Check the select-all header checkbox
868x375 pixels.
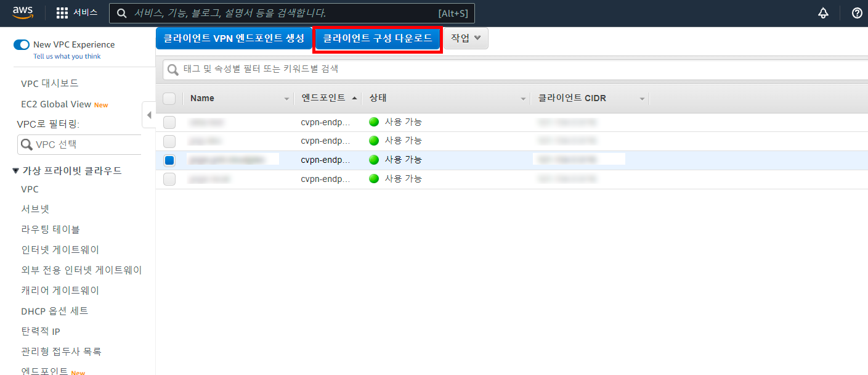click(x=169, y=99)
